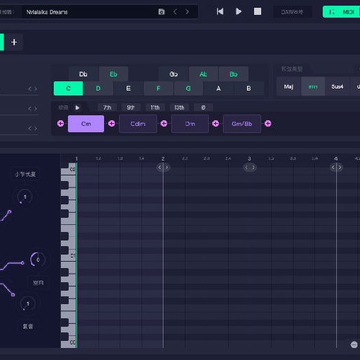This screenshot has width=360, height=360.
Task: Select the highlighted C root note key
Action: [68, 88]
